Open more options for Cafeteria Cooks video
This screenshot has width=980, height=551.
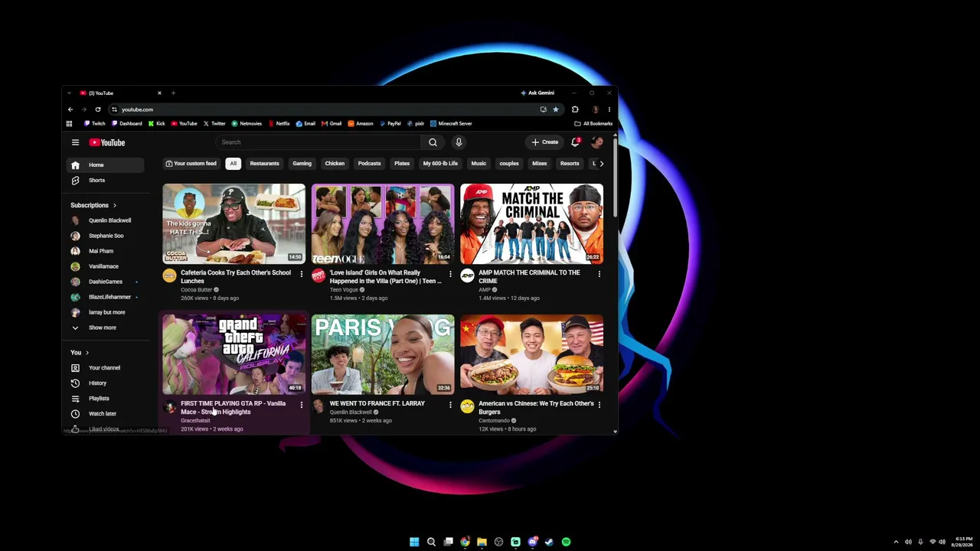301,273
